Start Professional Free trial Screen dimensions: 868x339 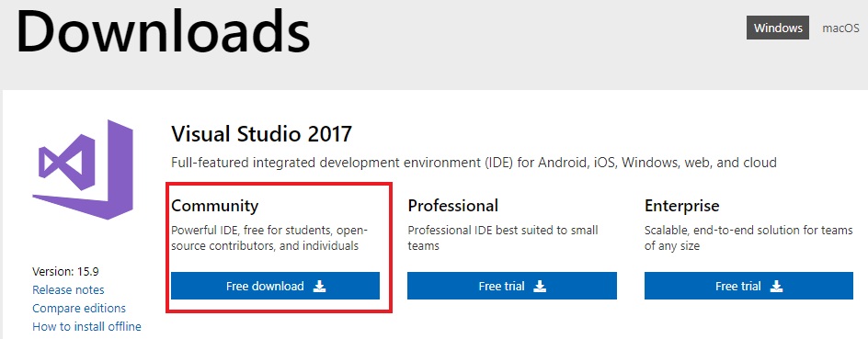pos(512,286)
